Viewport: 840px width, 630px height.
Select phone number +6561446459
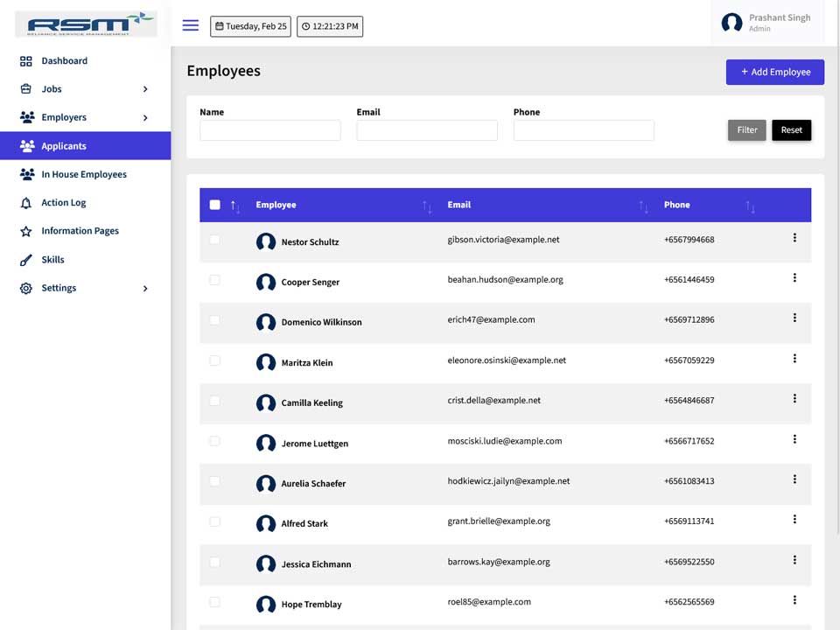tap(689, 280)
